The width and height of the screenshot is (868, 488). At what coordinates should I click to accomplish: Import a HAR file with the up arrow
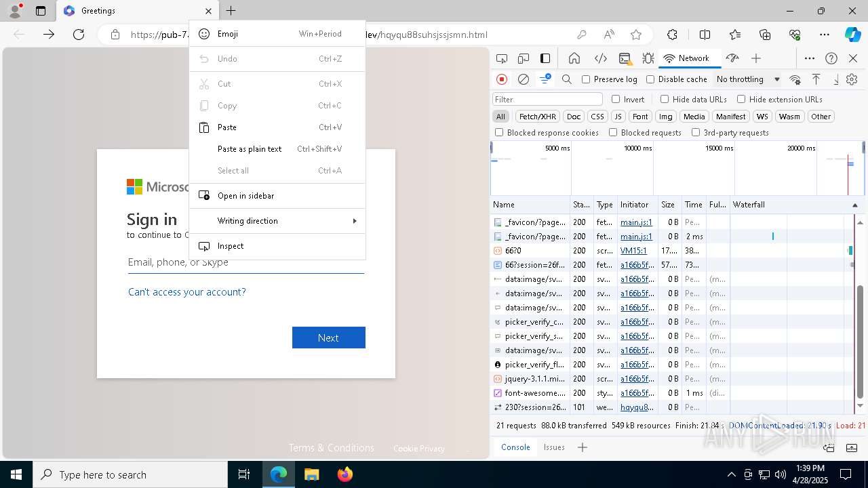[816, 79]
